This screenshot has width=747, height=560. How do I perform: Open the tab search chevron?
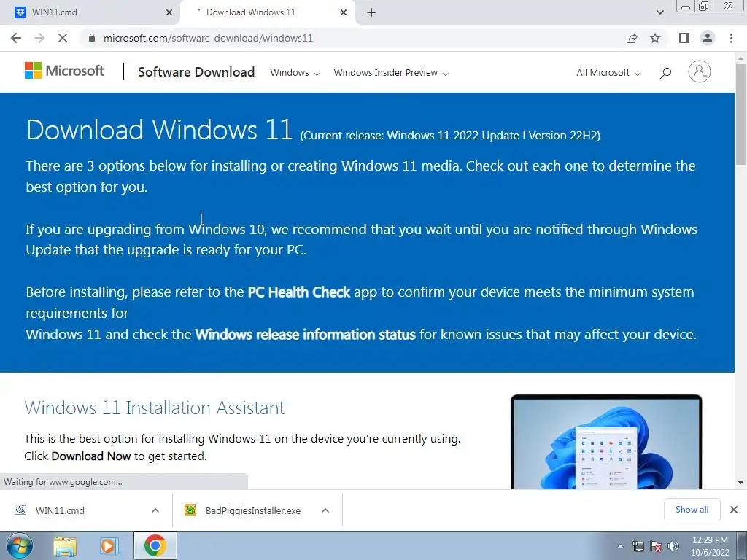point(660,12)
